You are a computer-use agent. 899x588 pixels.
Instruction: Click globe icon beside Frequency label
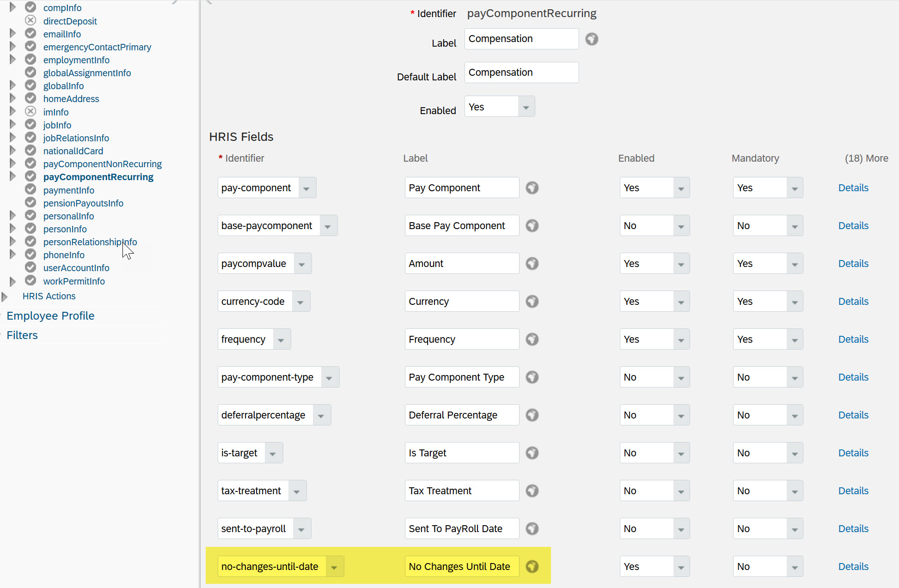click(532, 339)
